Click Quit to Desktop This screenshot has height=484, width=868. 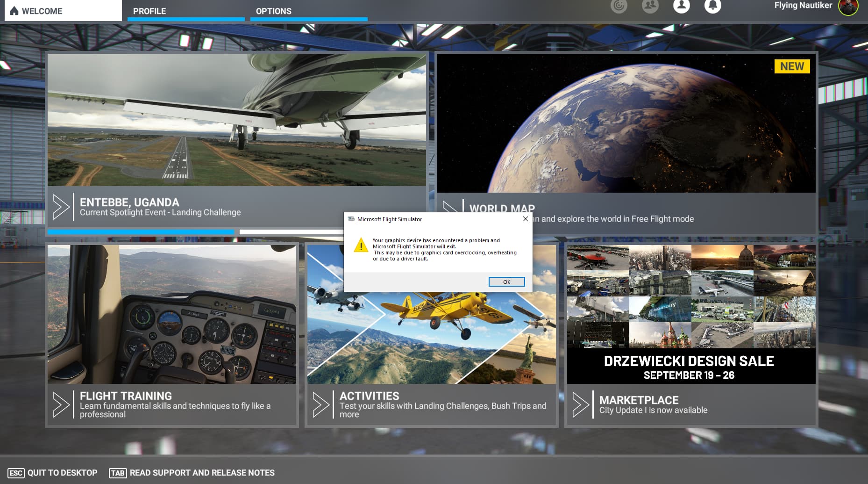pyautogui.click(x=53, y=473)
